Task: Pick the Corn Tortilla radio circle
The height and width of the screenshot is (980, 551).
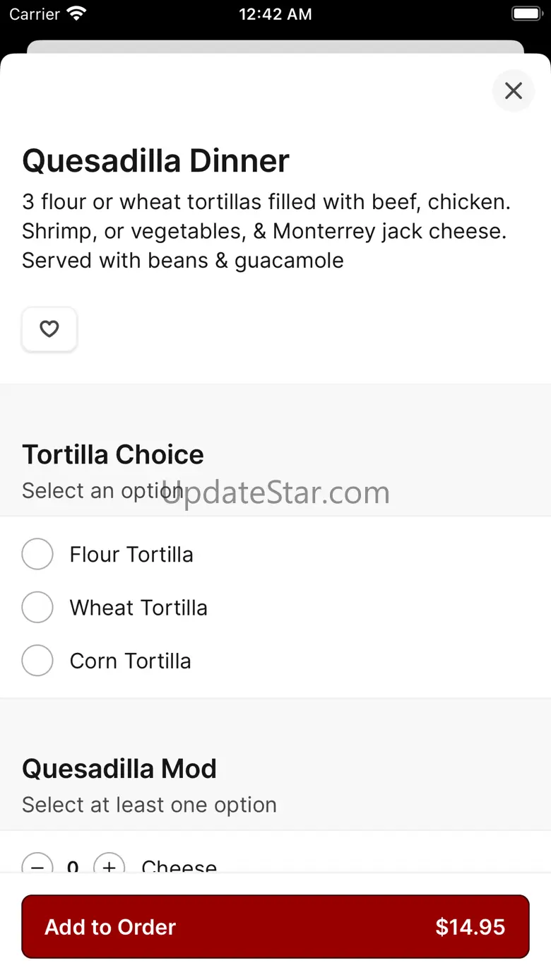Action: tap(37, 661)
